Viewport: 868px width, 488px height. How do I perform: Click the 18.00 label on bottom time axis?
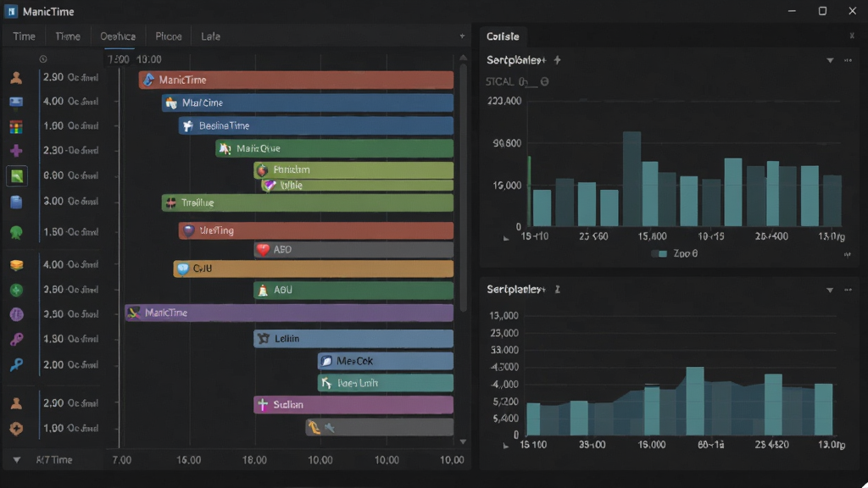coord(254,460)
